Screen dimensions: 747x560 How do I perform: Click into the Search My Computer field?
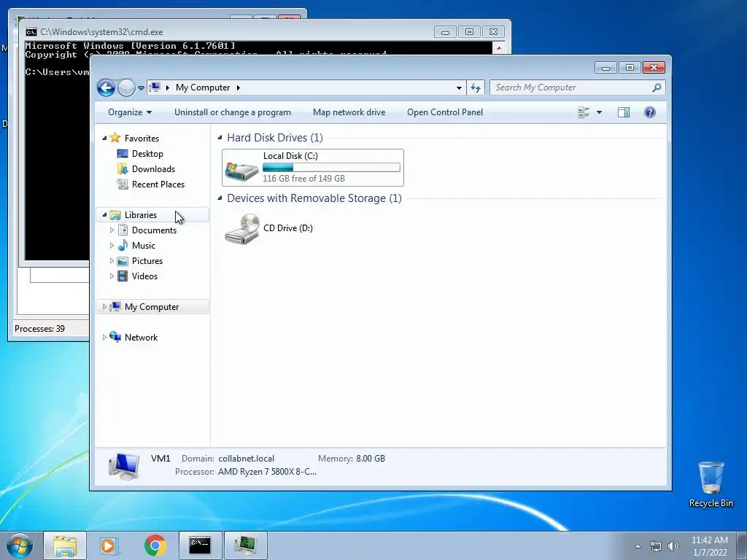pyautogui.click(x=570, y=87)
